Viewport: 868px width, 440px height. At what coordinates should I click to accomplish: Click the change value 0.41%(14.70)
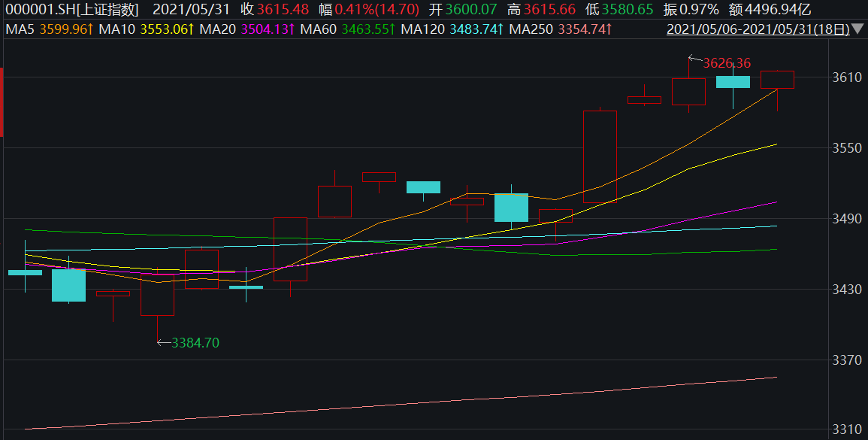[x=377, y=10]
